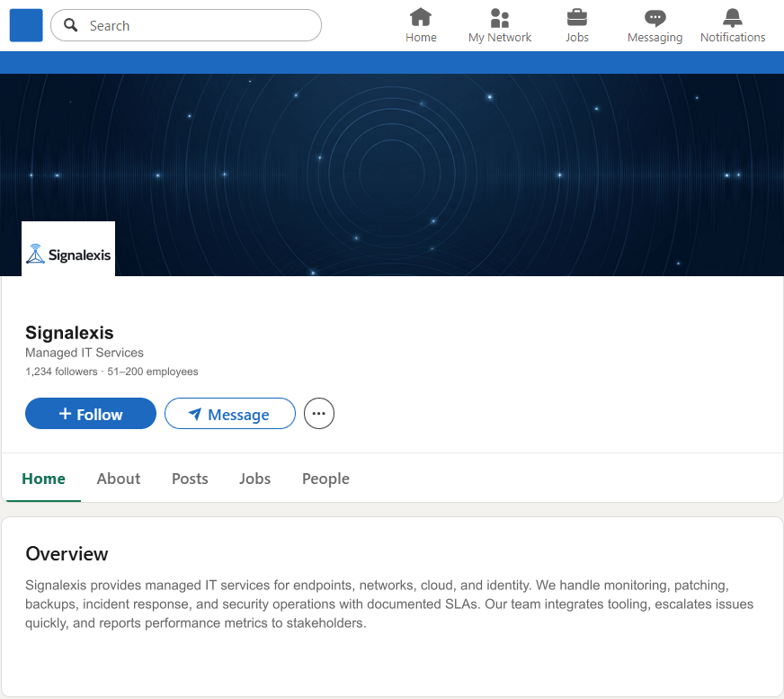Open the more options ellipsis menu

coord(318,413)
